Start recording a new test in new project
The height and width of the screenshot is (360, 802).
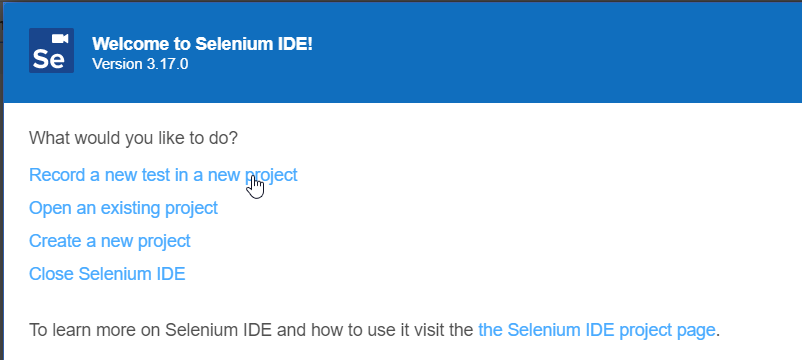163,175
